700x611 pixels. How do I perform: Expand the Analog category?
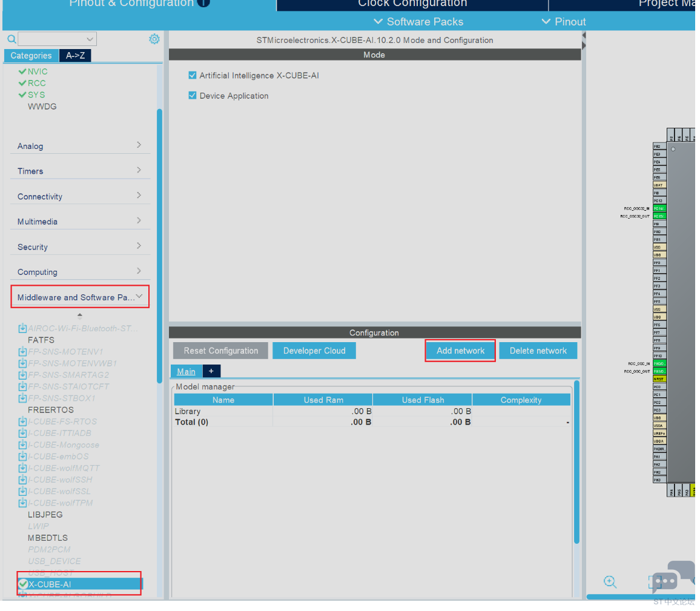click(80, 145)
